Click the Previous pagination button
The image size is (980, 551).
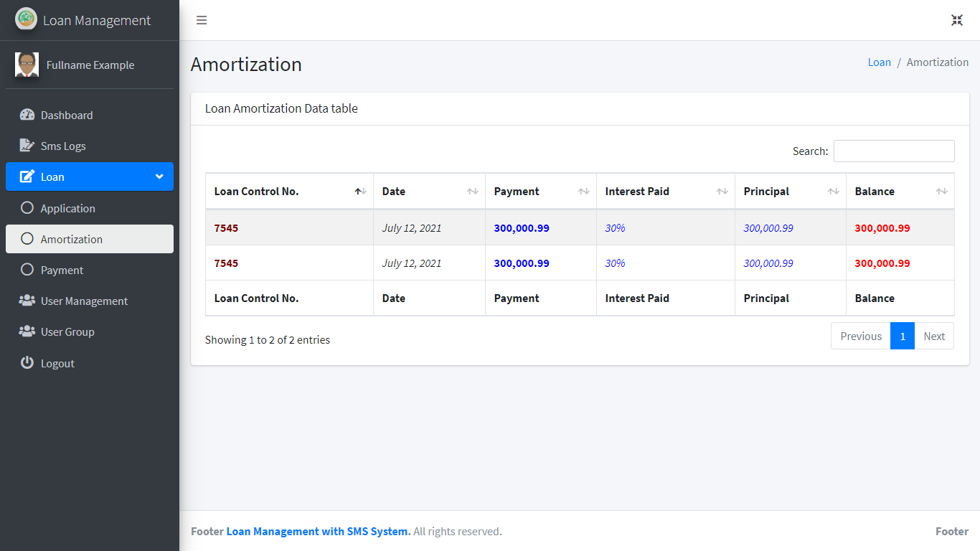(x=861, y=336)
